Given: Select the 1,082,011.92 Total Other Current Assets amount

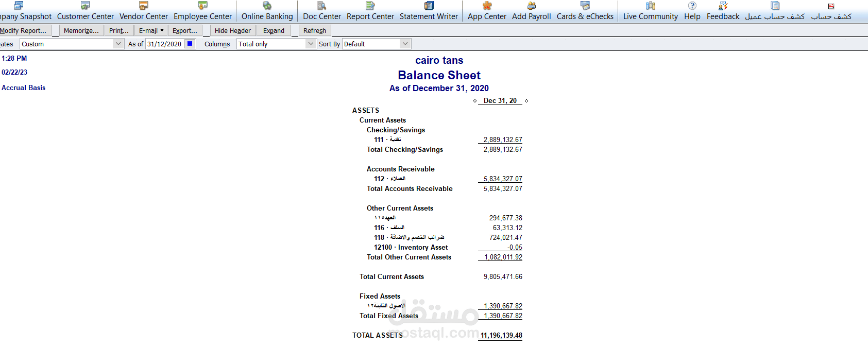Looking at the screenshot, I should point(503,257).
